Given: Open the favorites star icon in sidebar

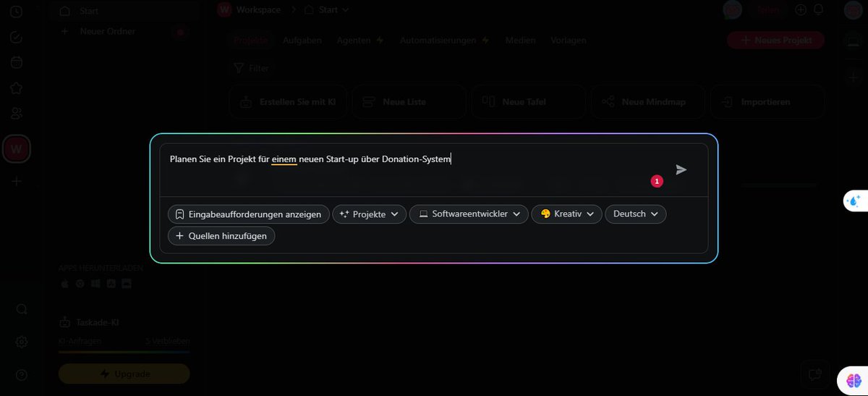Looking at the screenshot, I should coord(16,88).
